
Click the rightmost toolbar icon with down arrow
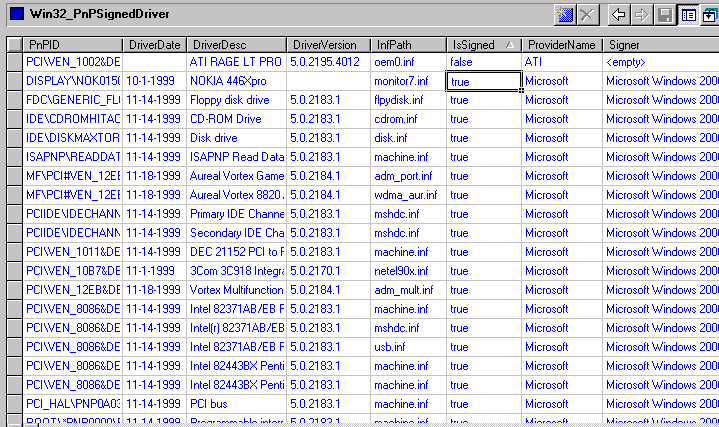[x=710, y=15]
